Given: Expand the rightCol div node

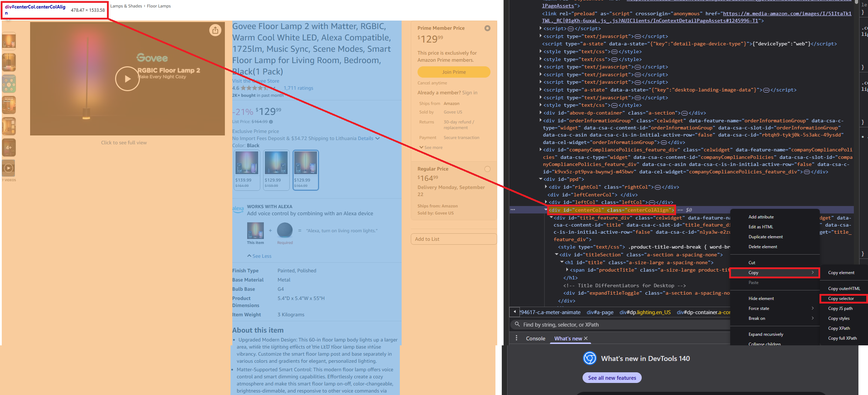Looking at the screenshot, I should click(x=546, y=187).
